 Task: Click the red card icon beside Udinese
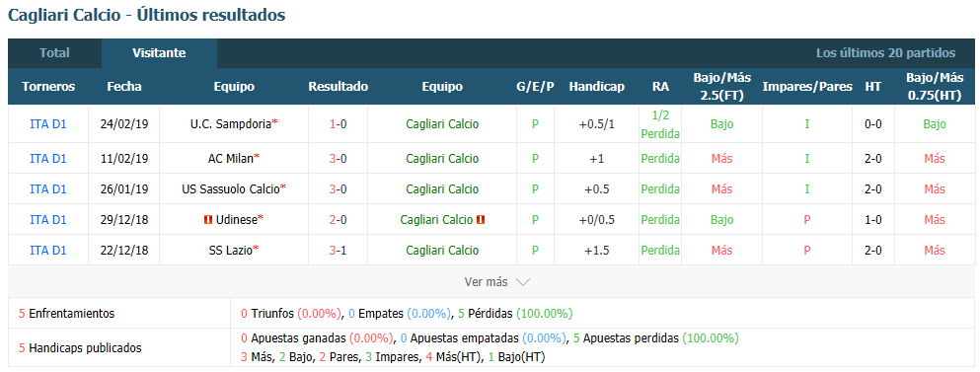pyautogui.click(x=208, y=219)
